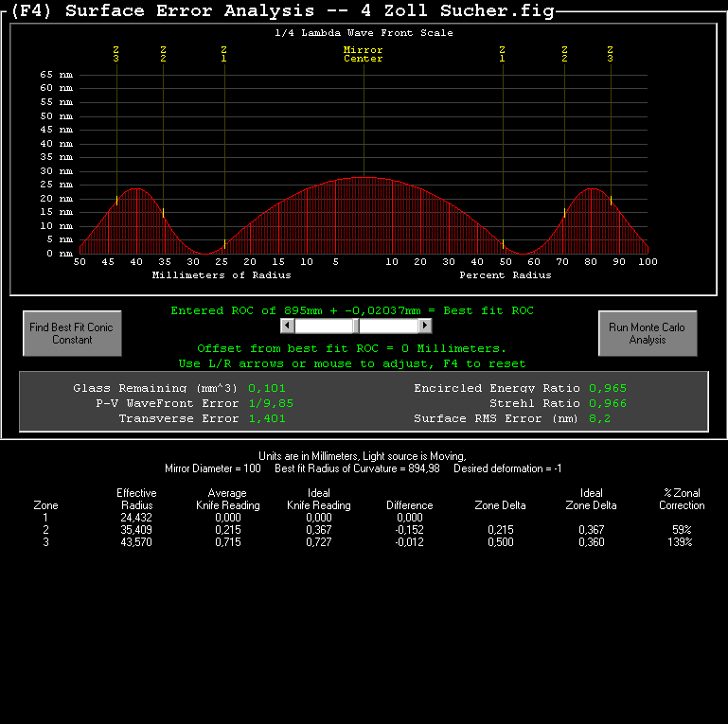
Task: Select the Mirror Center marker on the graph
Action: [x=363, y=54]
